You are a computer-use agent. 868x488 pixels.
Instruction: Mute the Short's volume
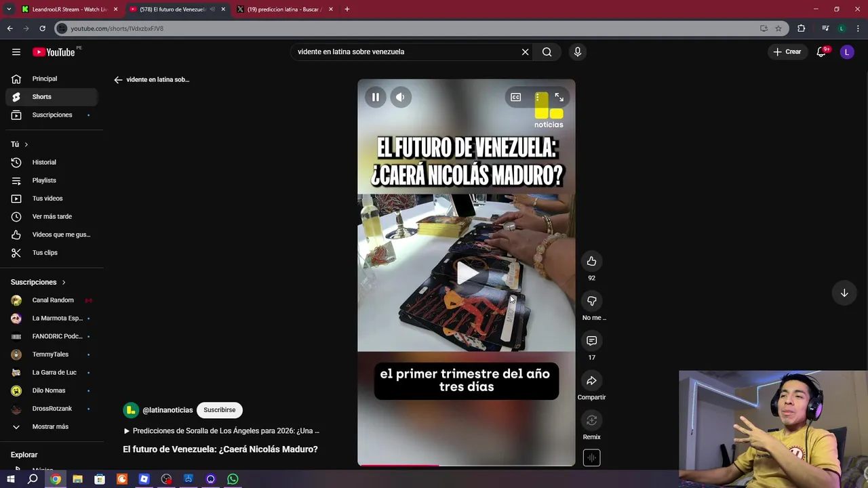click(400, 97)
